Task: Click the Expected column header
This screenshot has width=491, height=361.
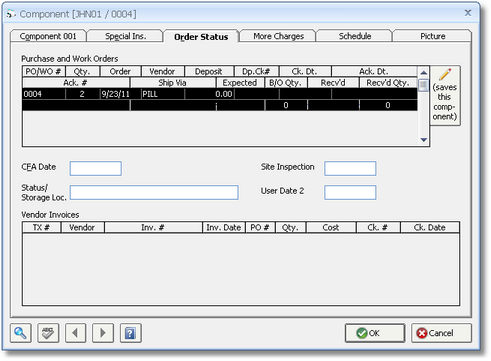Action: [240, 83]
